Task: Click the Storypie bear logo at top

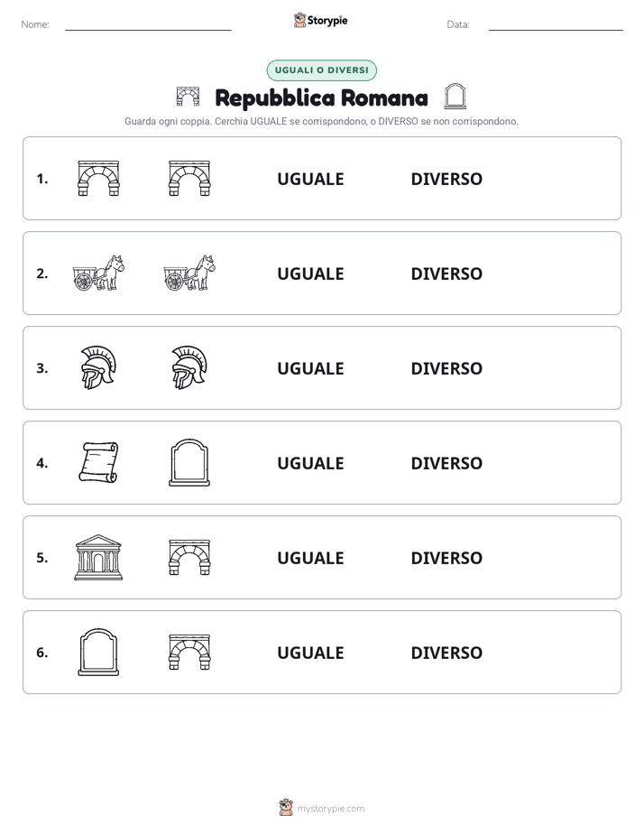Action: pos(299,20)
